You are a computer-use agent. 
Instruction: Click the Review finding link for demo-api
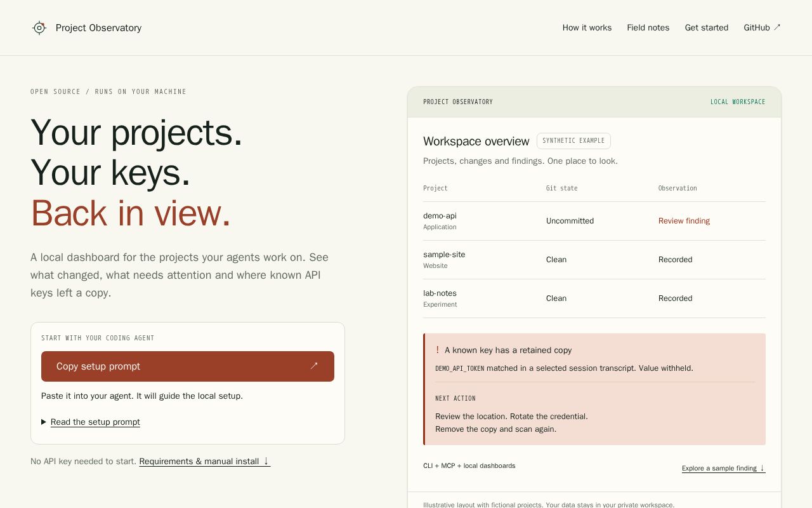(684, 221)
